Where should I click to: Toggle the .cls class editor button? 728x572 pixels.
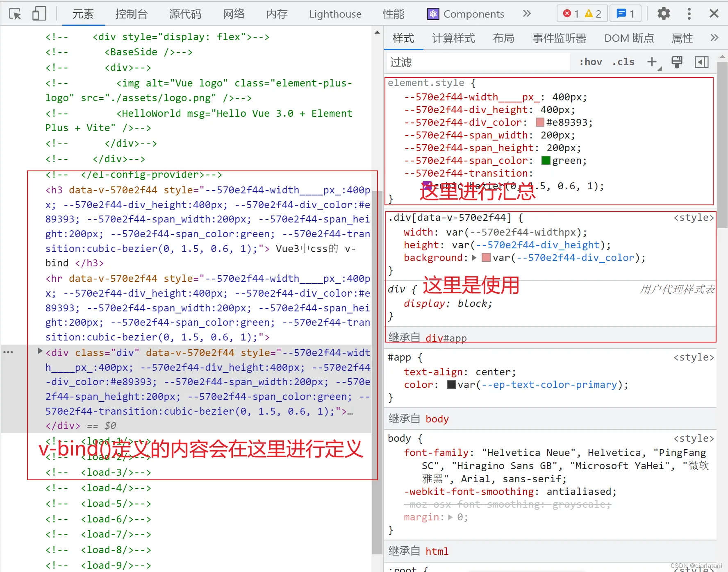[623, 62]
